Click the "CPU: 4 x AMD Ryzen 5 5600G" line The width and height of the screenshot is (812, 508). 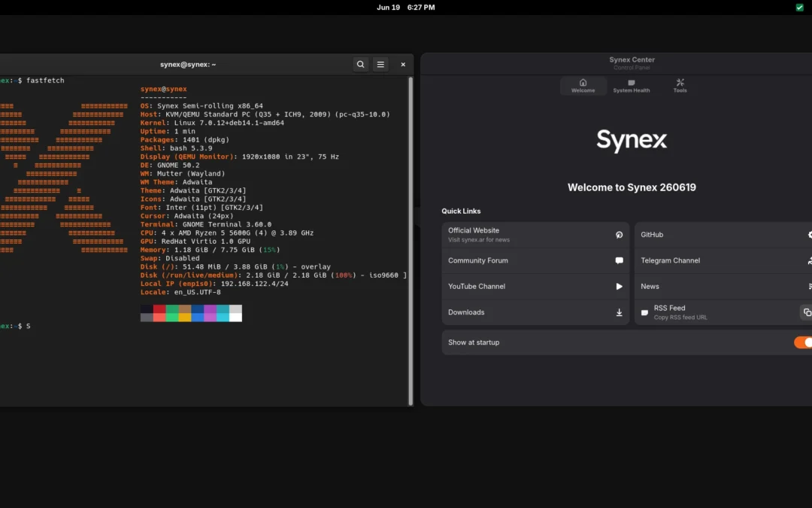point(227,233)
